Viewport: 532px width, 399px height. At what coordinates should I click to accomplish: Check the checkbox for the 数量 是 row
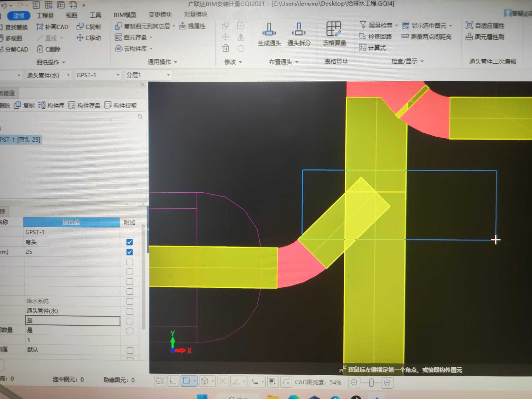tap(130, 331)
